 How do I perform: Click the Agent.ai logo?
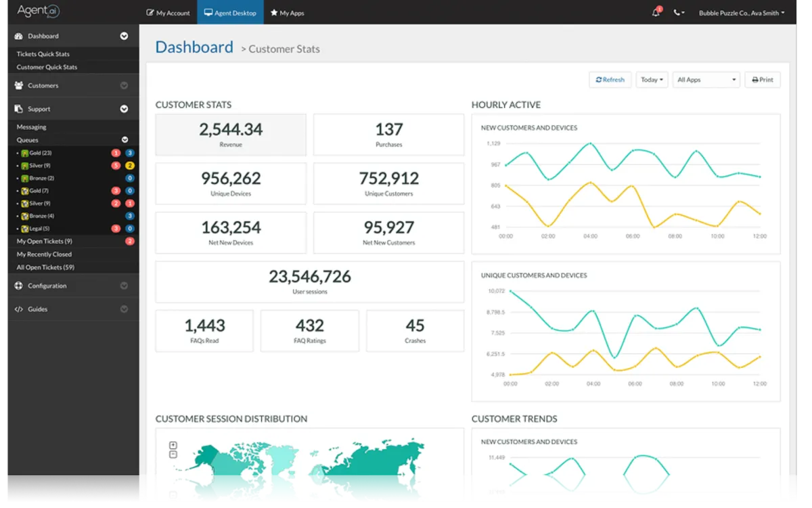pos(39,11)
